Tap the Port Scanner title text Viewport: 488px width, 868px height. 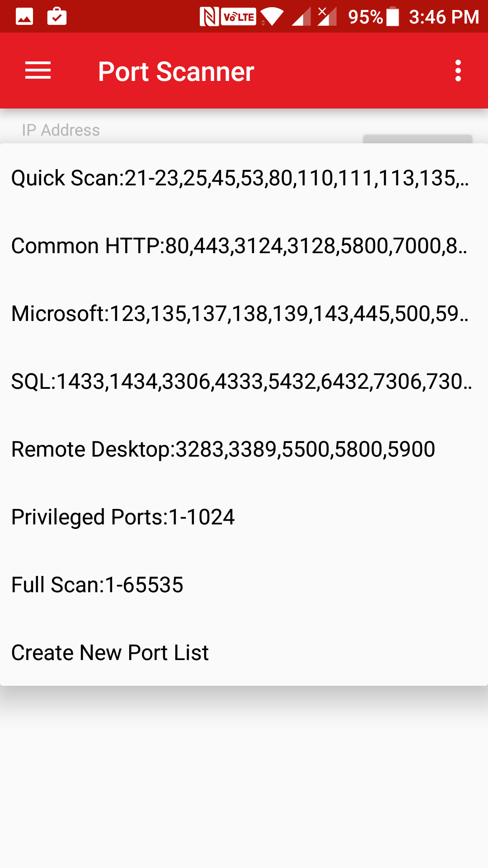[x=176, y=71]
